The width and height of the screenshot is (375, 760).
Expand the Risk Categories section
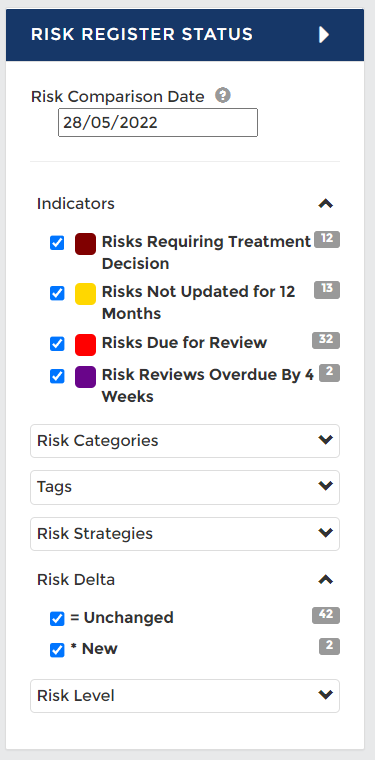(x=185, y=441)
